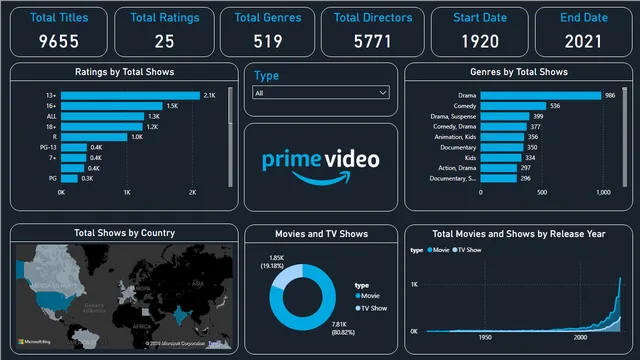Select the Documentary genre bar with 350

pyautogui.click(x=502, y=147)
